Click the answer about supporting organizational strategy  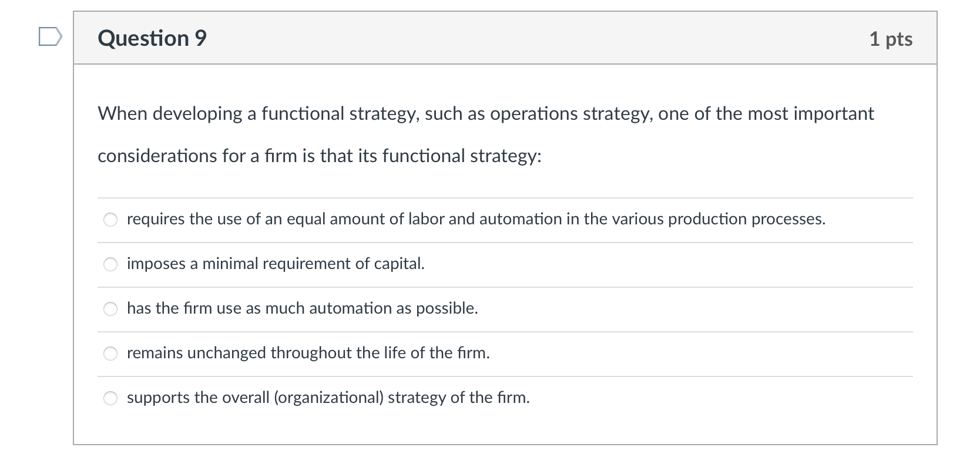tap(328, 398)
